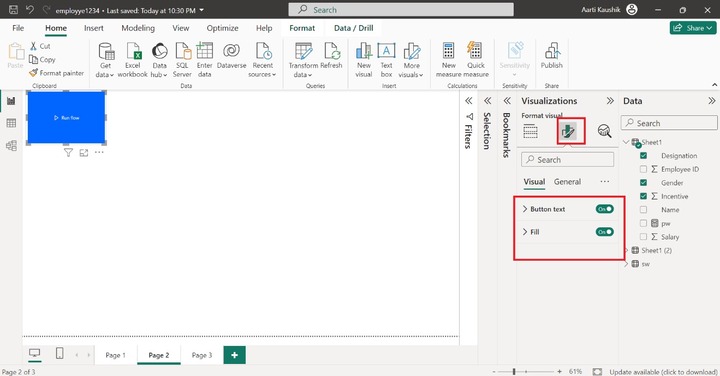Check the Employee ID field

point(643,169)
